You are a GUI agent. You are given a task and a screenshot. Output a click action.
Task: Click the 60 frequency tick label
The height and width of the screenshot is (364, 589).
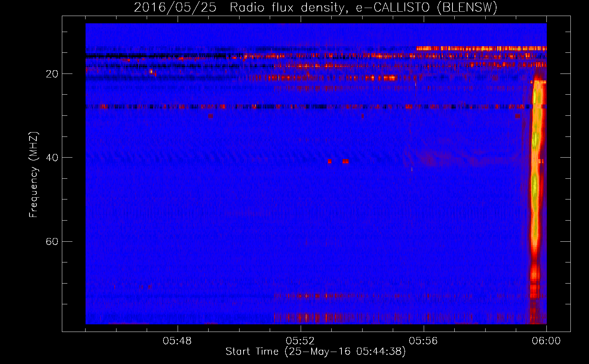pyautogui.click(x=52, y=242)
